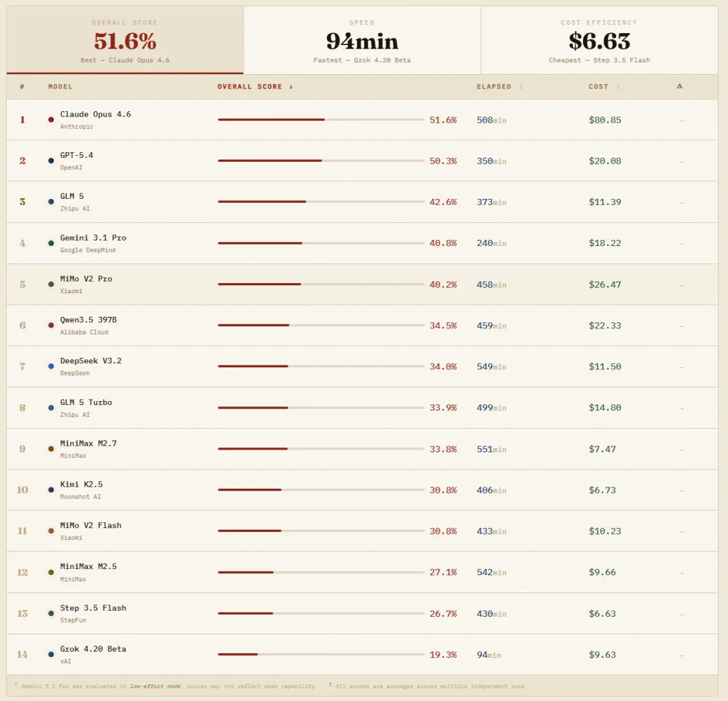Click Claude Opus 4.6 score progress bar

tap(321, 120)
